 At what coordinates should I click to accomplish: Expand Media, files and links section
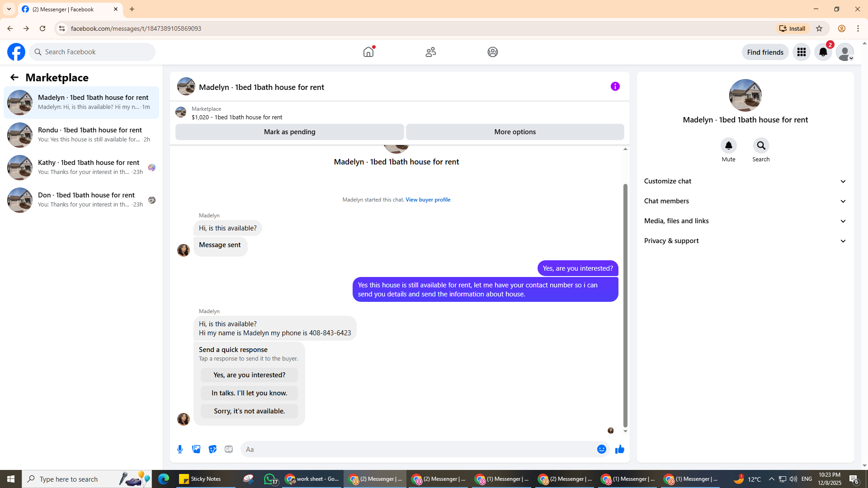coord(745,221)
